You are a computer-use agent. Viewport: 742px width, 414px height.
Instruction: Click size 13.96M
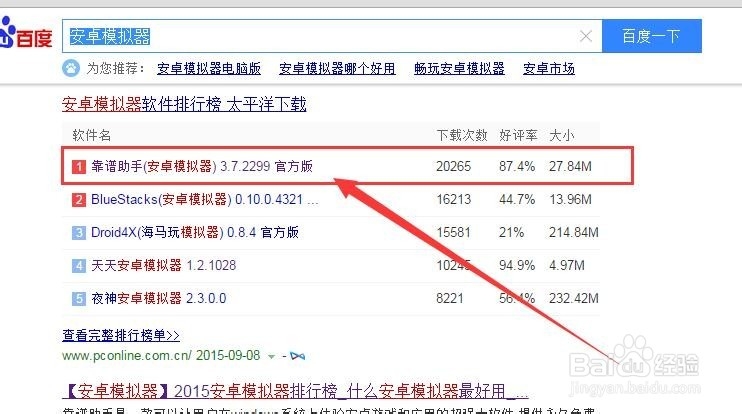point(570,199)
